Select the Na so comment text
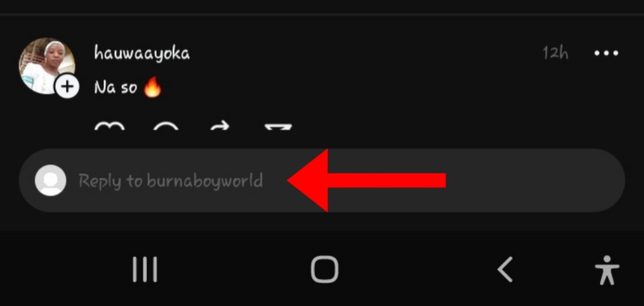Image resolution: width=644 pixels, height=306 pixels. pos(116,88)
